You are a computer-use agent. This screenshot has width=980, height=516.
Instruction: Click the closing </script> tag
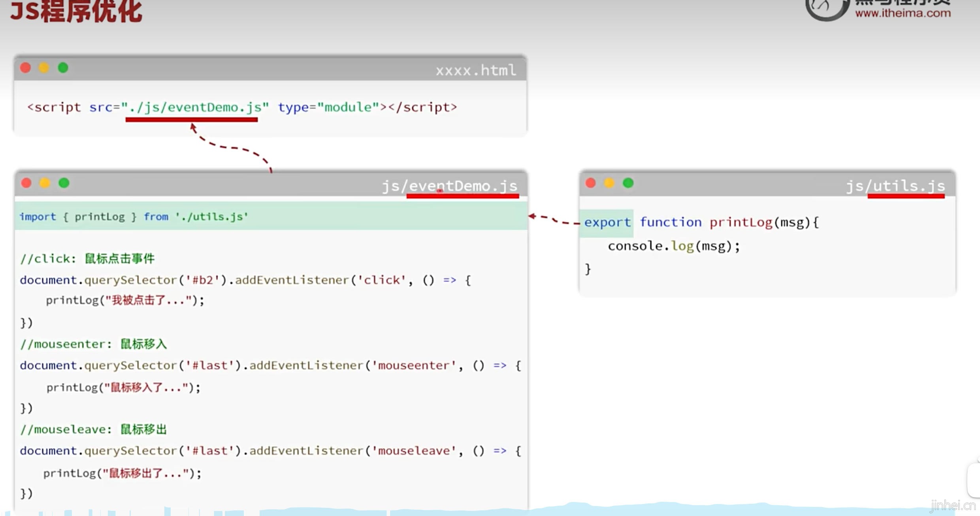[x=422, y=107]
